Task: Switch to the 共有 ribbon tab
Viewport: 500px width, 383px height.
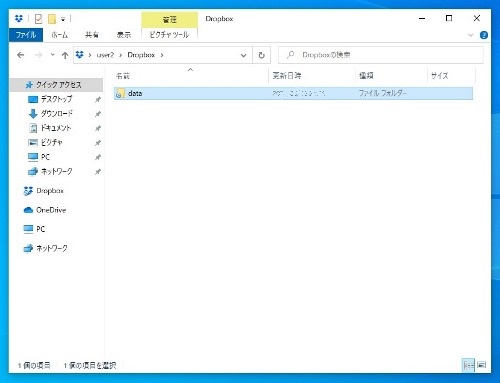Action: tap(92, 35)
